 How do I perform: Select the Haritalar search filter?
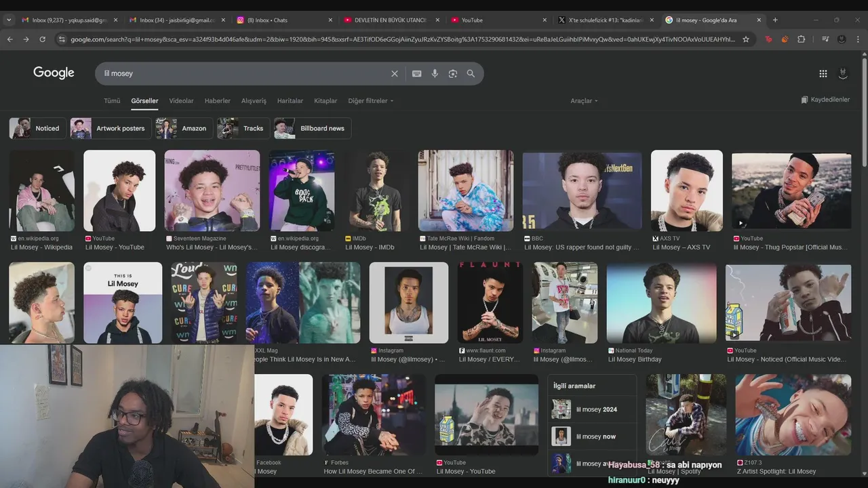tap(290, 101)
